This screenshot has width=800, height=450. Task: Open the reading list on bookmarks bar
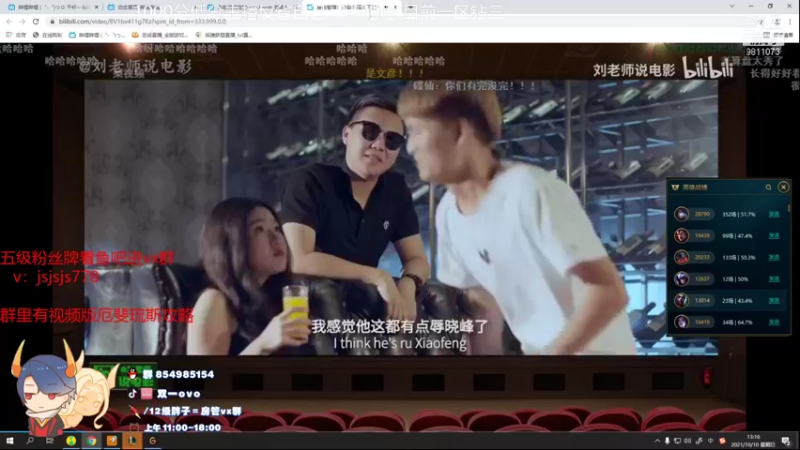(x=779, y=35)
